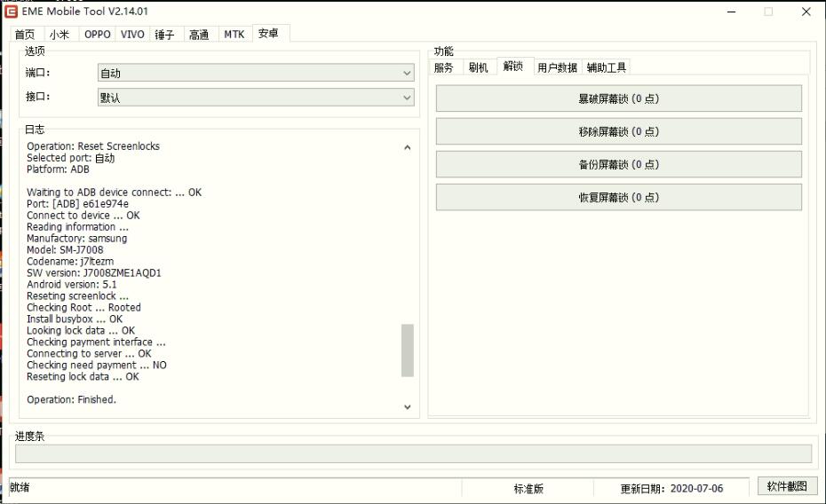Screen dimensions: 826x504
Task: Switch to the 刷机 flashing tab
Action: click(x=478, y=67)
